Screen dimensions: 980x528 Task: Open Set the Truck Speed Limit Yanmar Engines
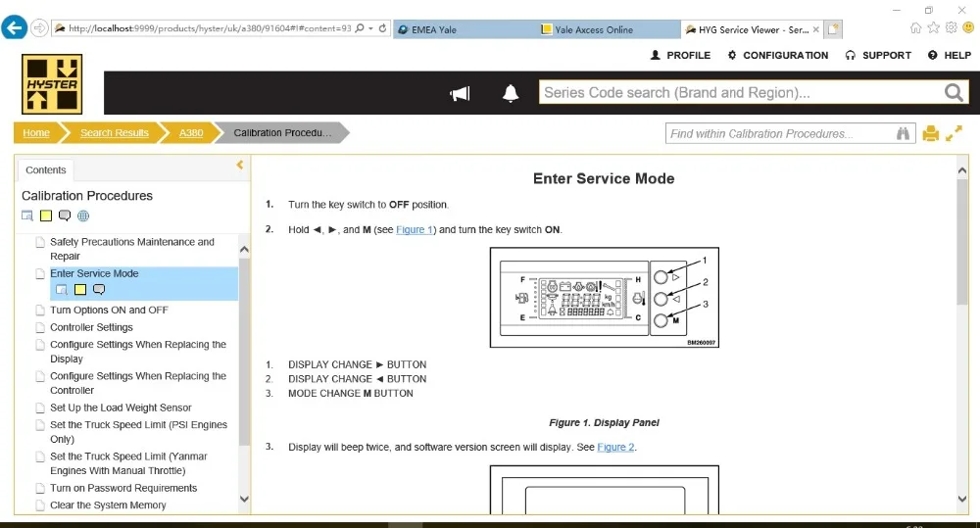(128, 463)
